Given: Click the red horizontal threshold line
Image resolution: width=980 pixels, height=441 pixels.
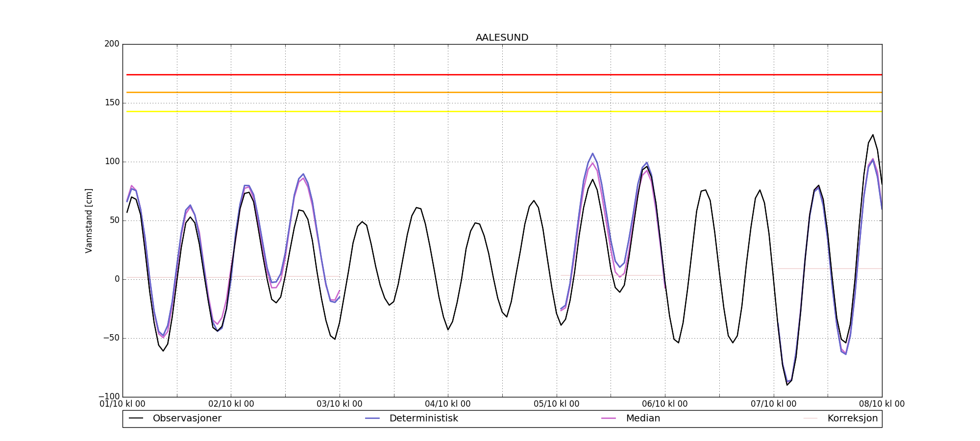Looking at the screenshot, I should tap(490, 75).
